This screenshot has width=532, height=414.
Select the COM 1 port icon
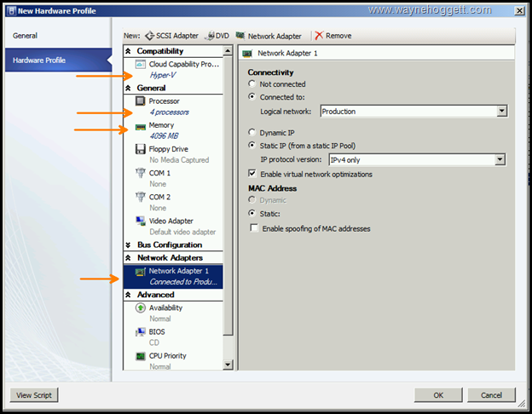coord(140,173)
